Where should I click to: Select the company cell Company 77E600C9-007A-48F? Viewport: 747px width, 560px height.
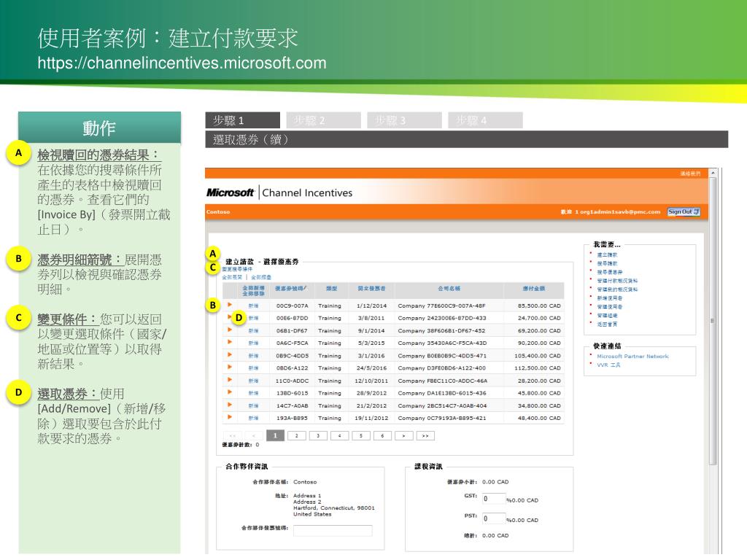pos(441,306)
